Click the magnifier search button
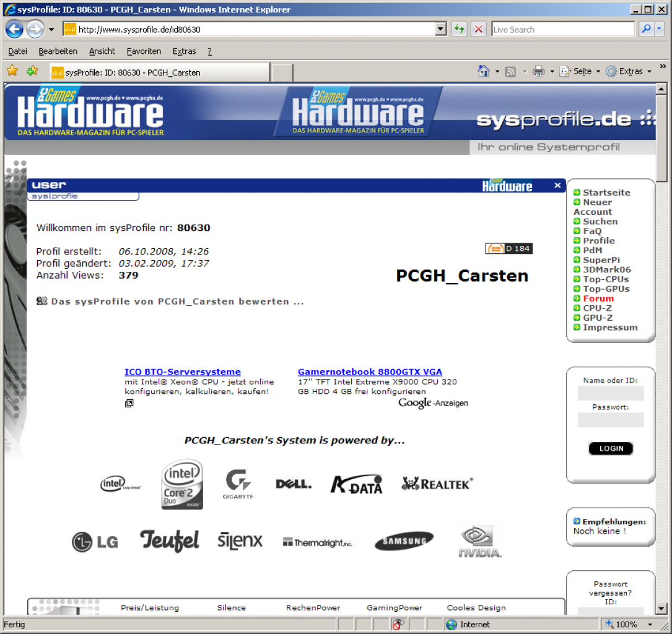Screen dimensions: 672x634 646,29
